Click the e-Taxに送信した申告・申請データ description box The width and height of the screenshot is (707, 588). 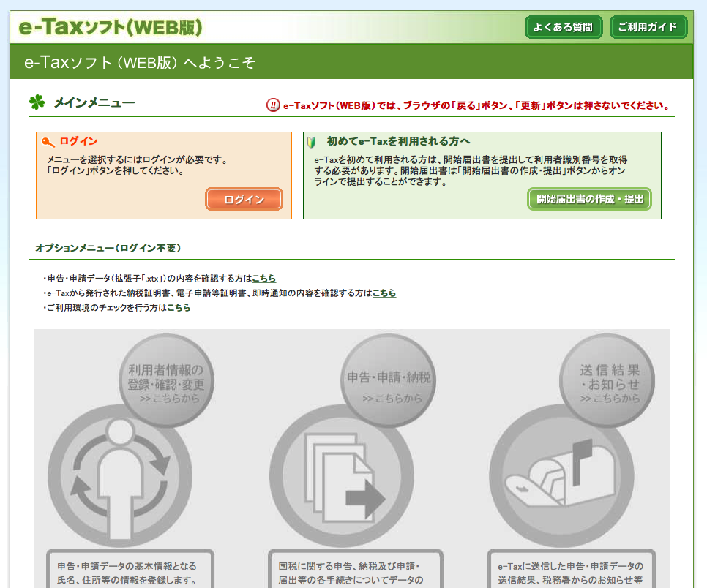tap(572, 569)
